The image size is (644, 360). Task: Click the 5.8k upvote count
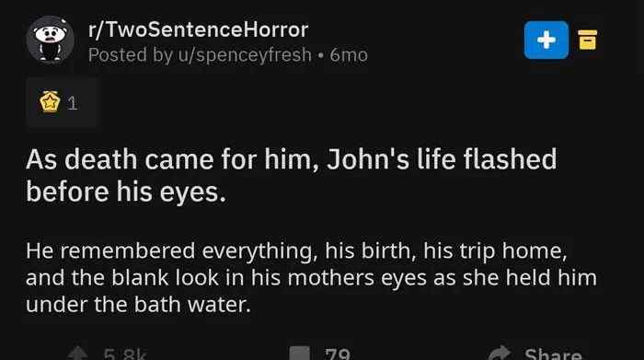point(125,354)
